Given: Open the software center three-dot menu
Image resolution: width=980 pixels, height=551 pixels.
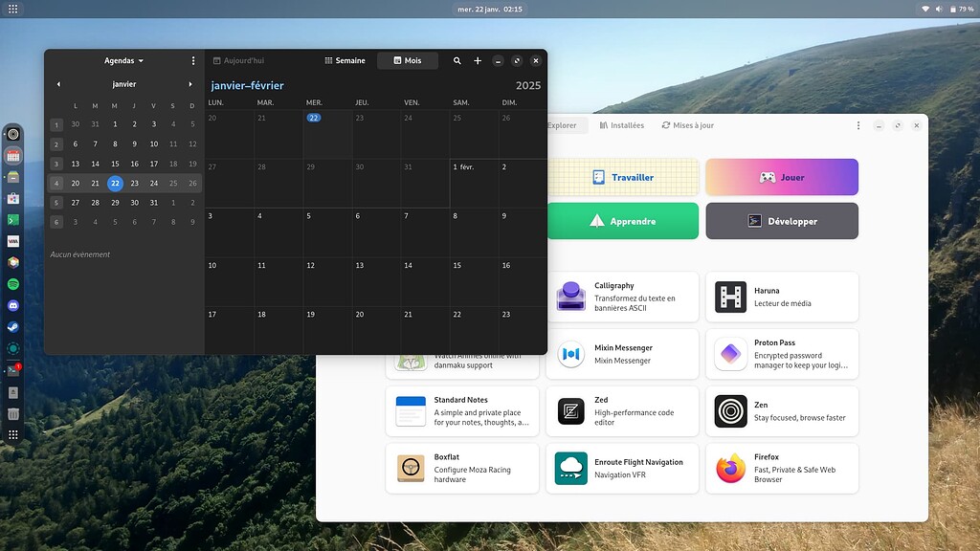Looking at the screenshot, I should tap(858, 125).
